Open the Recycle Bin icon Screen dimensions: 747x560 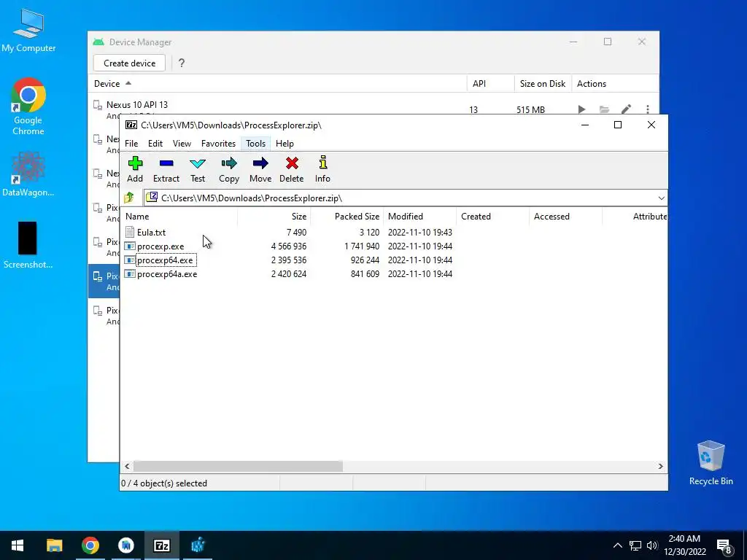point(711,463)
